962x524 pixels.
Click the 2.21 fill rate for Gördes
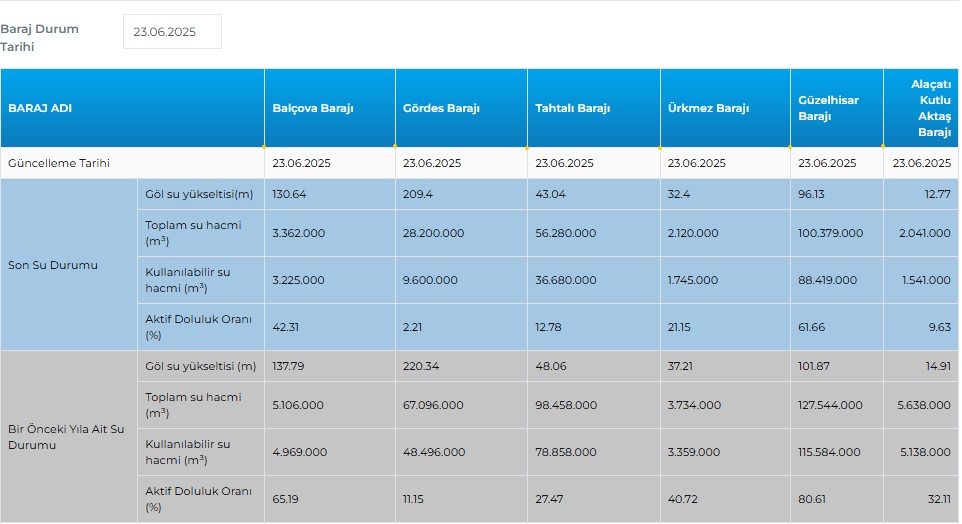tap(412, 327)
